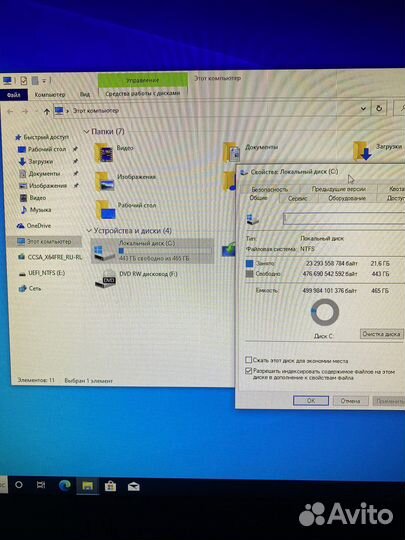Select the Локальный диск (C:) drive icon
Screen dimensions: 405x540
coord(105,253)
